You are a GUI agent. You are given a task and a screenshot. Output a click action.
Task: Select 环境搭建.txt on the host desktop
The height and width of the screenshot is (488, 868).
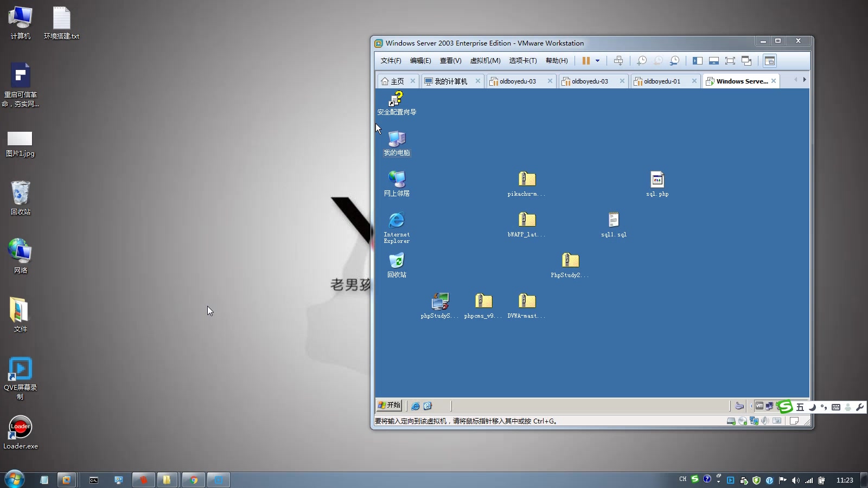coord(61,23)
